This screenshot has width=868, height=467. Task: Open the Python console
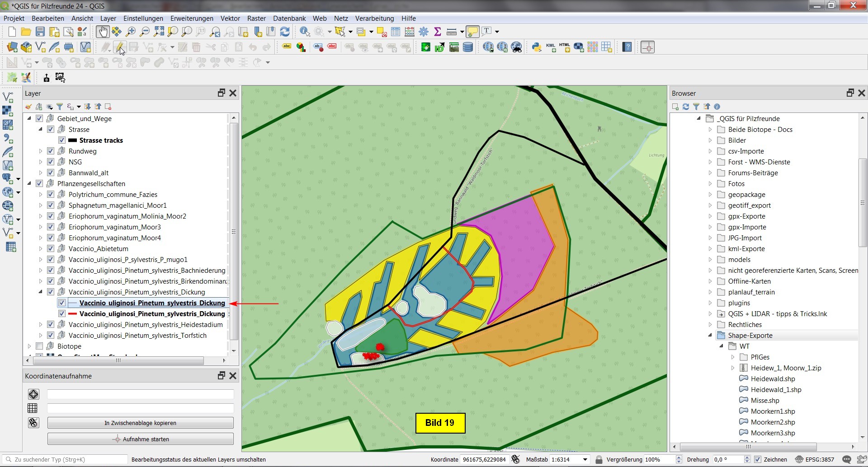coord(536,47)
